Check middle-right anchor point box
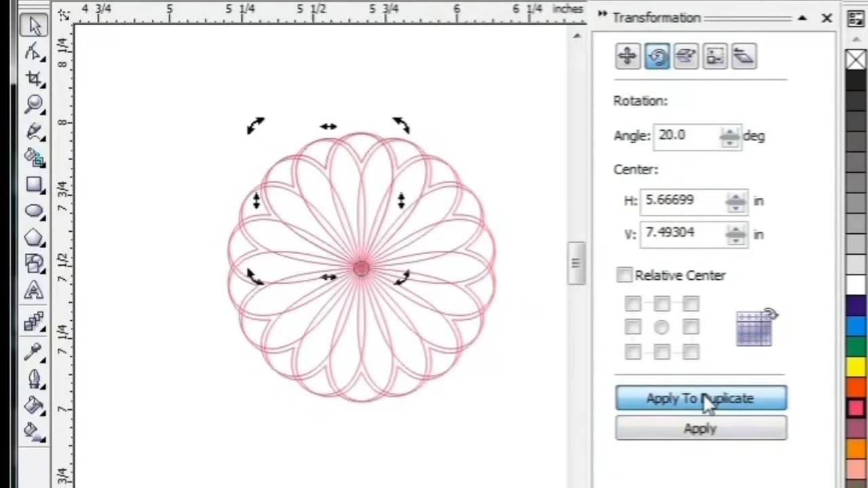This screenshot has height=488, width=868. coord(691,327)
